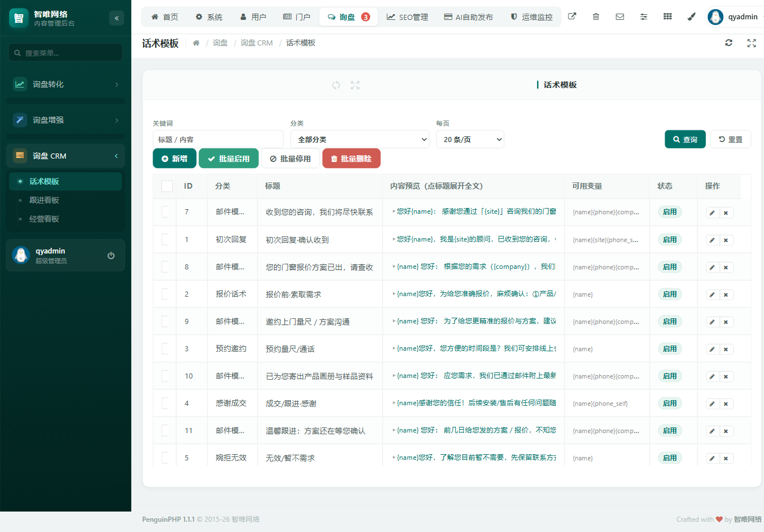764x532 pixels.
Task: Expand the 询盘增强 sidebar menu
Action: pyautogui.click(x=65, y=120)
